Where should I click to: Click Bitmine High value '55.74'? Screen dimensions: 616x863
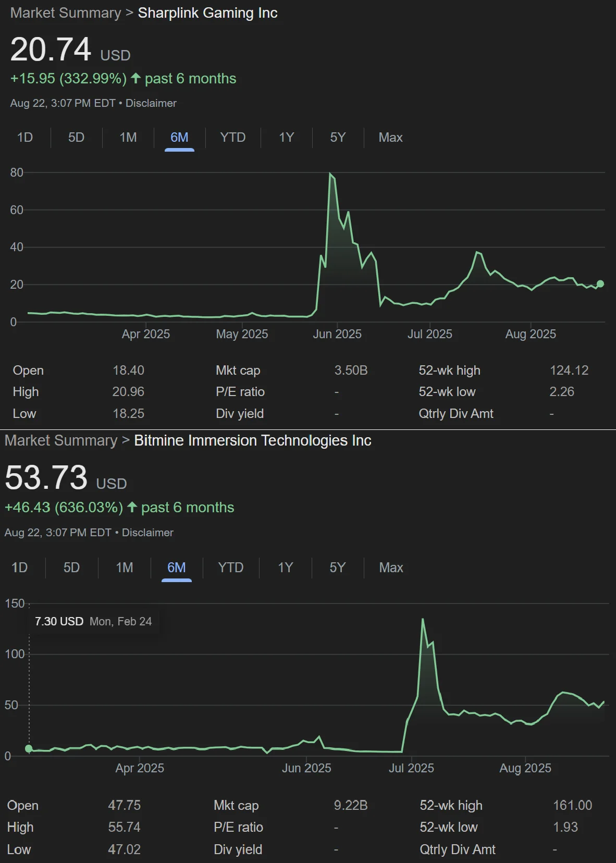tap(125, 827)
